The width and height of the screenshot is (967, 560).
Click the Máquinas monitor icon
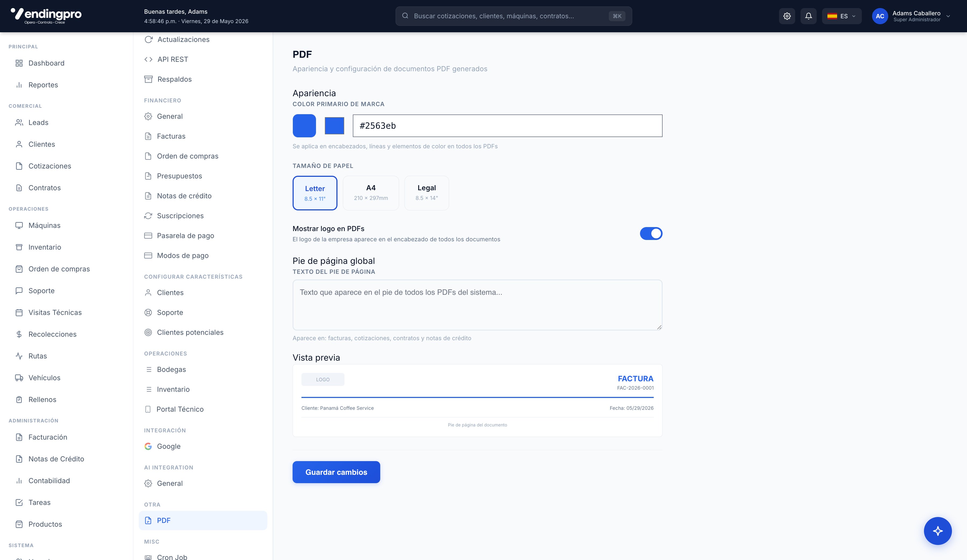(x=19, y=225)
